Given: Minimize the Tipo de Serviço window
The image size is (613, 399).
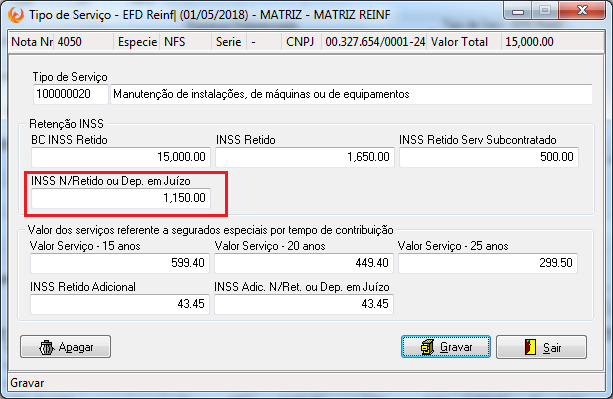Looking at the screenshot, I should (518, 11).
